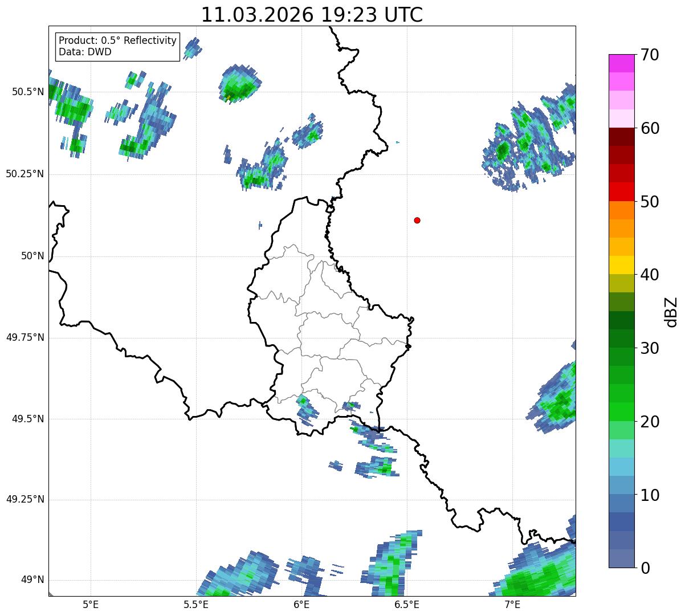Click longitude label 6.5°E

(x=407, y=605)
